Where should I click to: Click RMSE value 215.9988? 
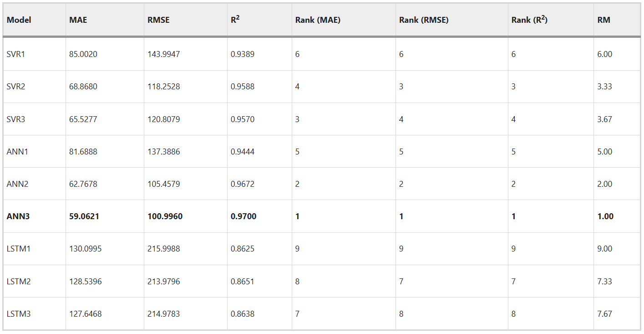[x=164, y=249]
